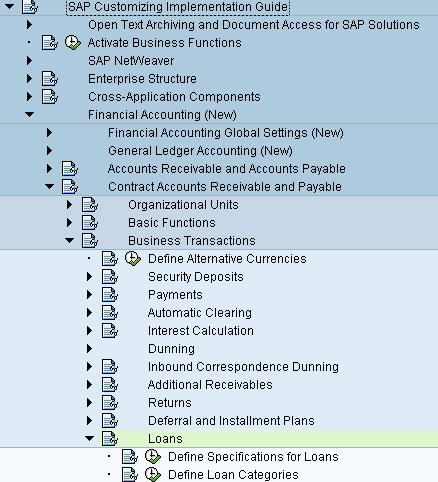The width and height of the screenshot is (438, 482).
Task: Execute Define Specifications for Loans clock icon
Action: click(153, 457)
